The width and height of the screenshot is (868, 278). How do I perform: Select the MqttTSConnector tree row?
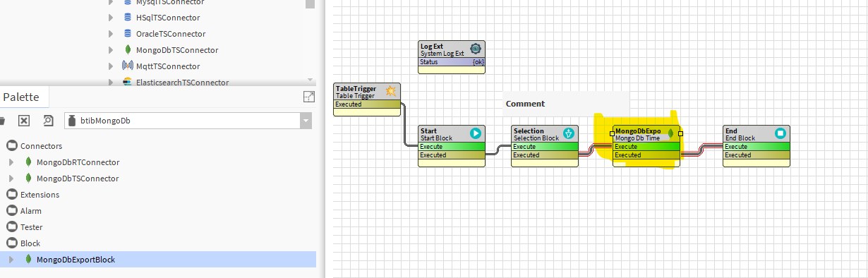(168, 66)
